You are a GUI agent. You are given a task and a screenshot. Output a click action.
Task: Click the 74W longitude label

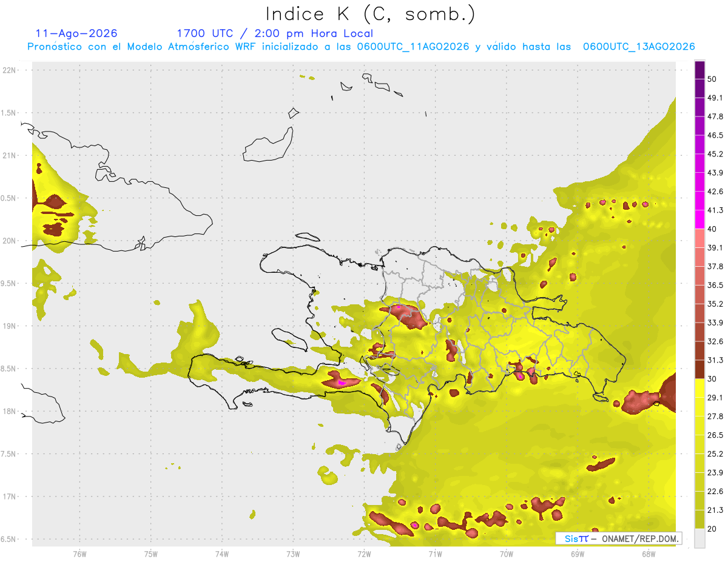click(x=222, y=554)
